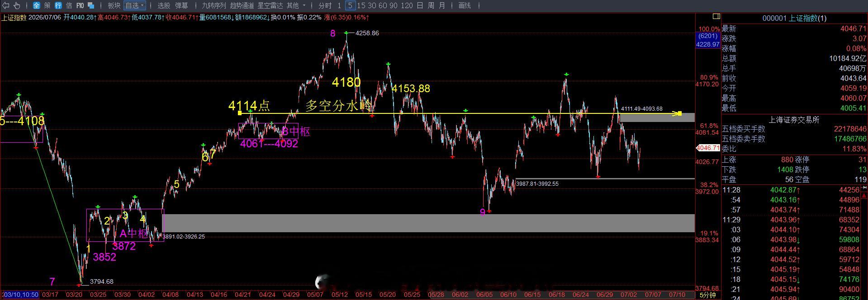Click the 五档委买手数 value 22178646

pyautogui.click(x=850, y=129)
